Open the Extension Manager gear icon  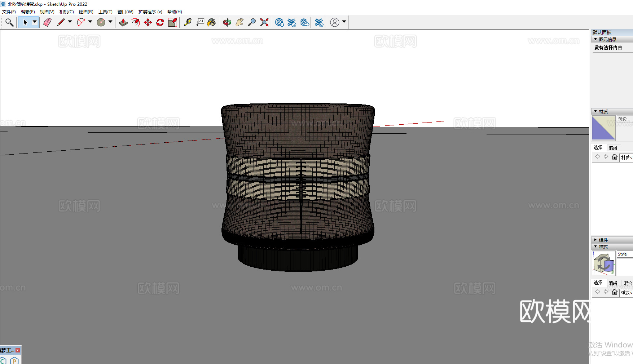[x=319, y=22]
